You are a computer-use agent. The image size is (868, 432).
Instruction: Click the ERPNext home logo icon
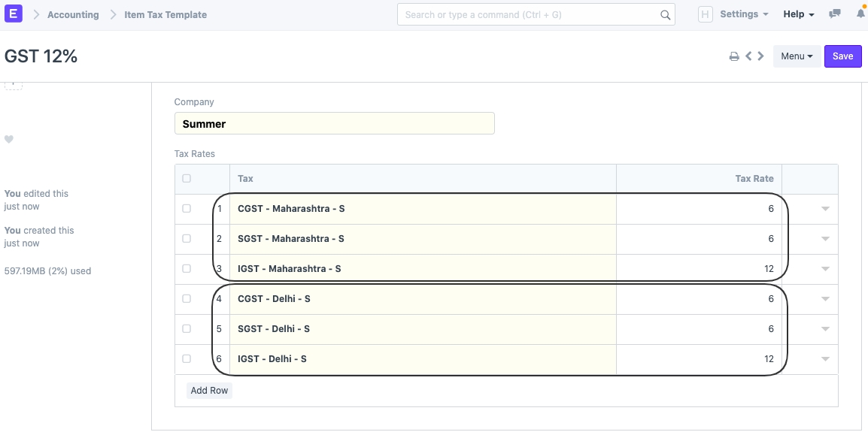click(14, 14)
